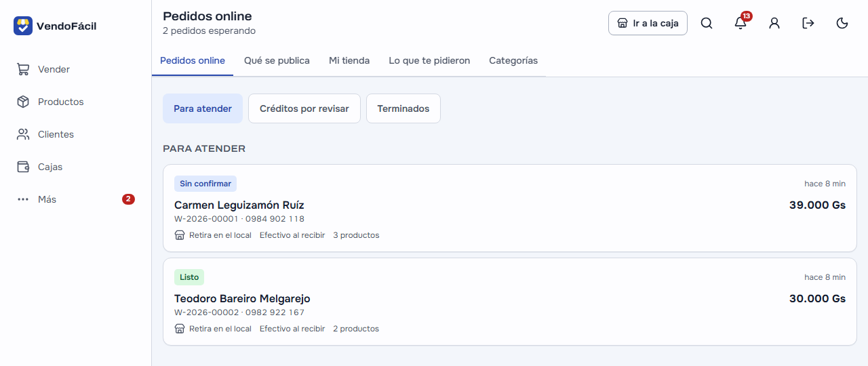This screenshot has width=868, height=366.
Task: Click the Clientes sidebar label
Action: pos(56,134)
